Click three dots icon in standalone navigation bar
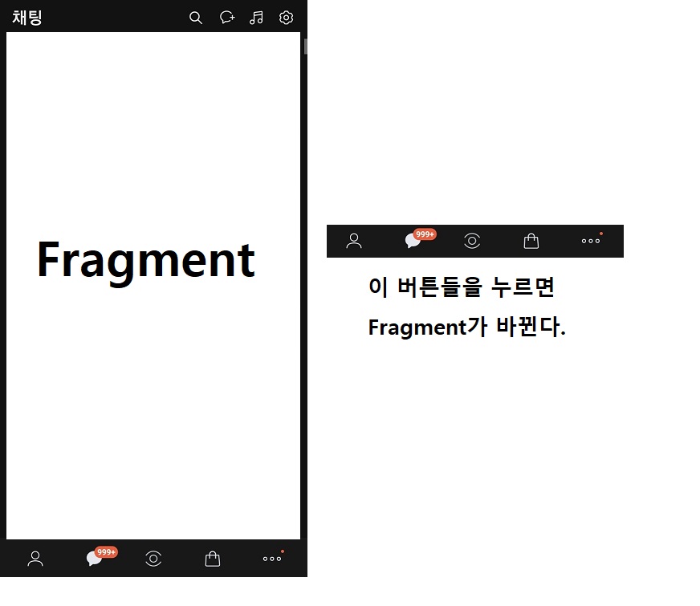The height and width of the screenshot is (606, 700). point(591,241)
